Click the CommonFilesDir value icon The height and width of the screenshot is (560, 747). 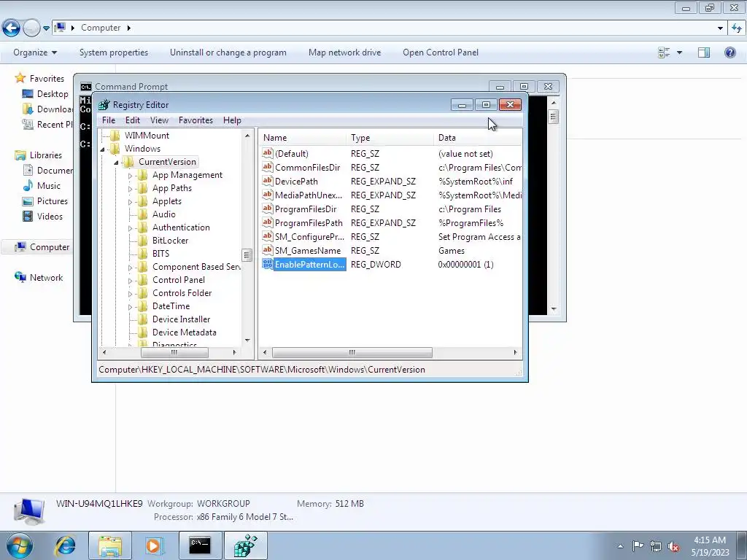[267, 167]
